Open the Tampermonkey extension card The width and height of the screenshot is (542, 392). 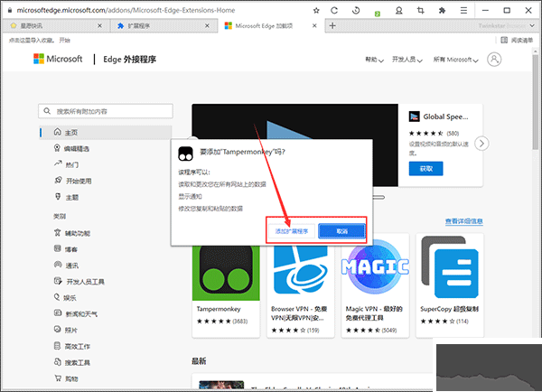point(226,291)
